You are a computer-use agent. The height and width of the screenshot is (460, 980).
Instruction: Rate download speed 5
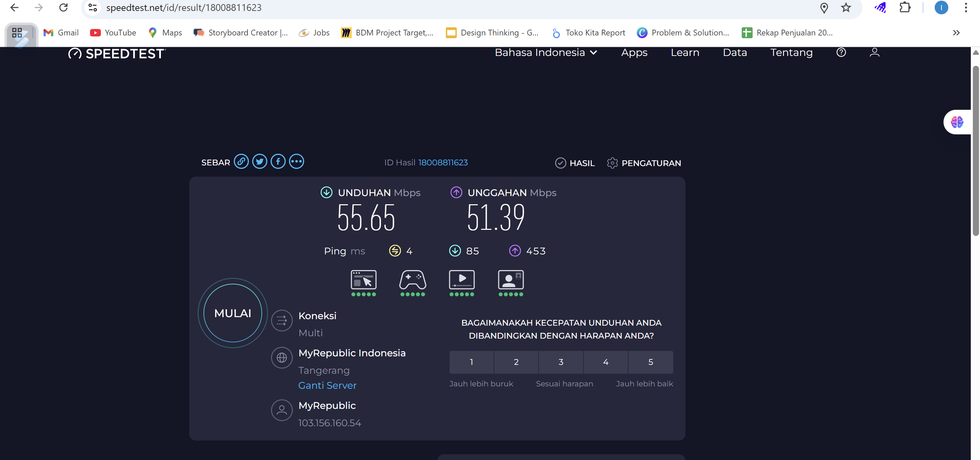(650, 362)
